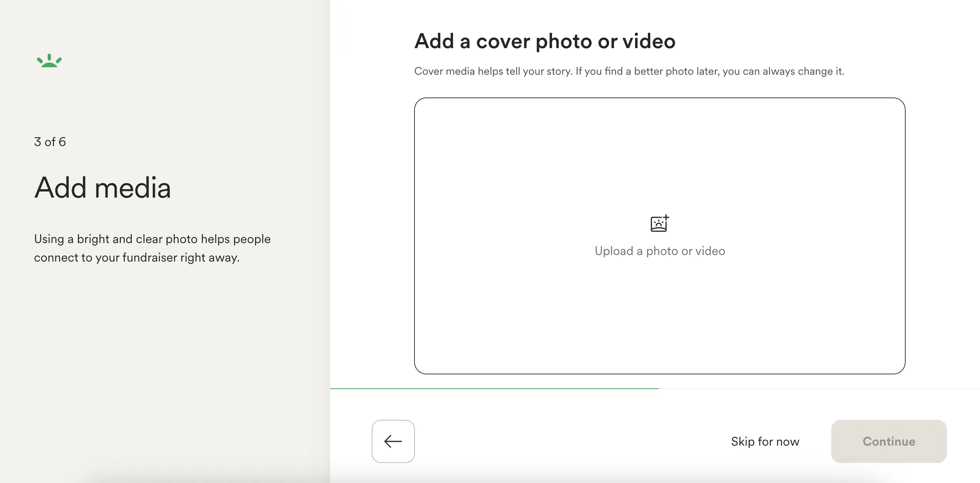Click the 'Cover media helps tell your story' description
Screen dimensions: 980x483
coord(629,71)
